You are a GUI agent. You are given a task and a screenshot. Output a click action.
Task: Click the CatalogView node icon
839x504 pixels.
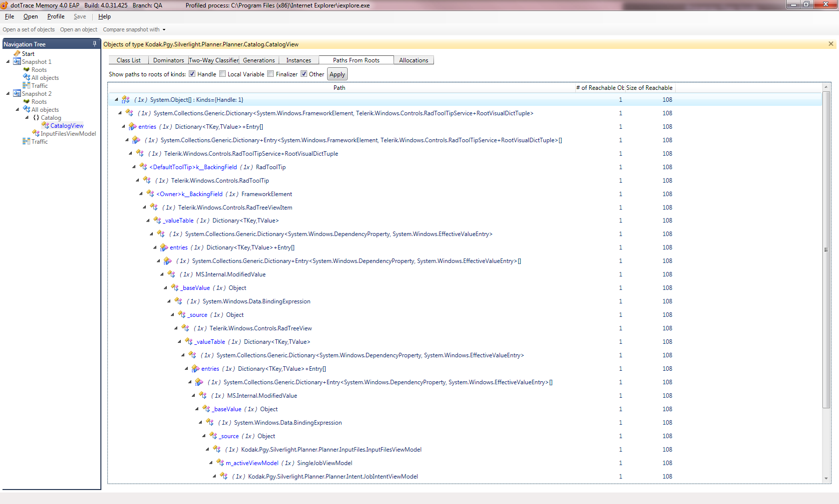click(x=45, y=126)
